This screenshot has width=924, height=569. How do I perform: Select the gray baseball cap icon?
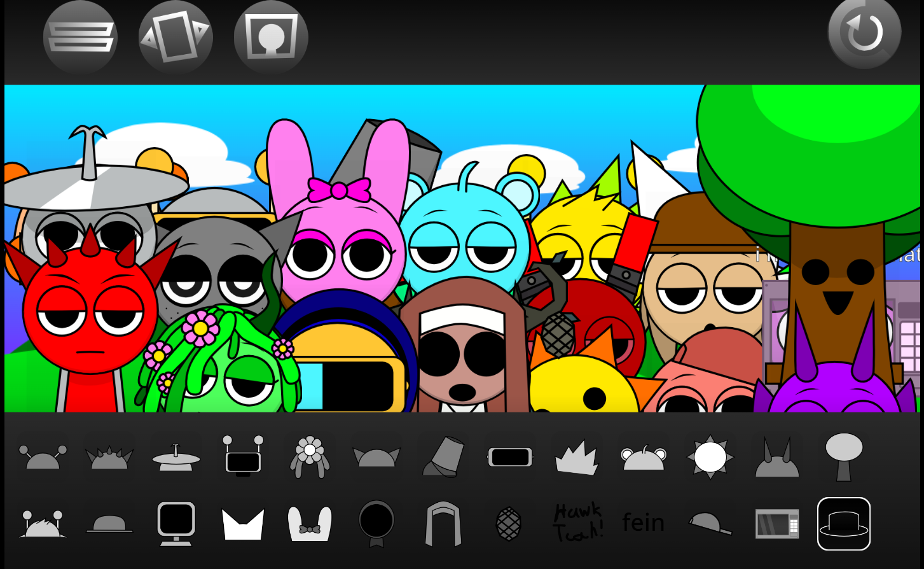pyautogui.click(x=710, y=524)
